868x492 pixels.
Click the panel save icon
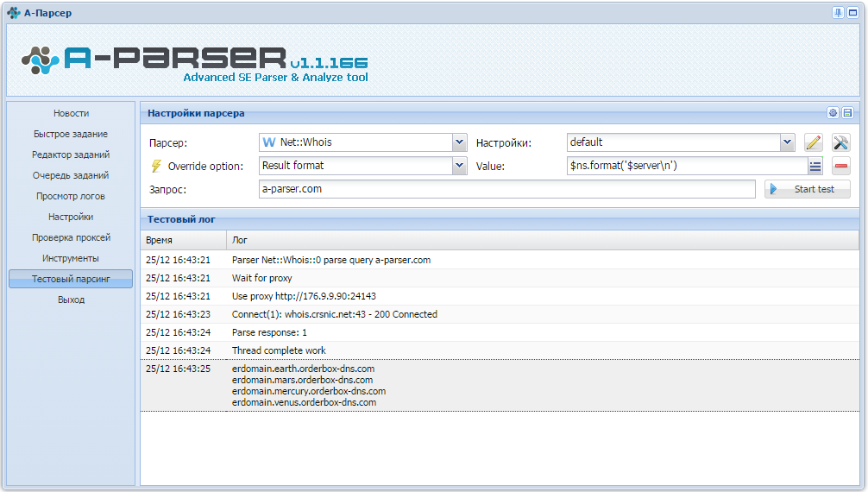point(847,113)
